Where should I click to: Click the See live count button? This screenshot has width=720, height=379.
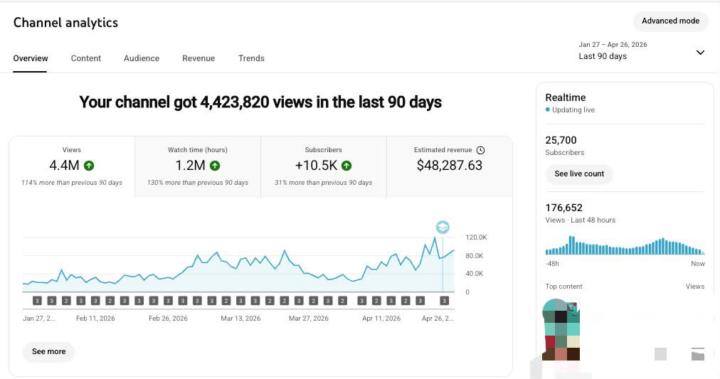pos(579,174)
